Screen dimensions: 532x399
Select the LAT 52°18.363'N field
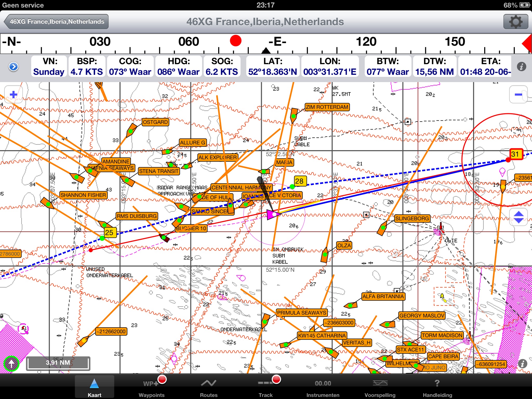coord(273,66)
